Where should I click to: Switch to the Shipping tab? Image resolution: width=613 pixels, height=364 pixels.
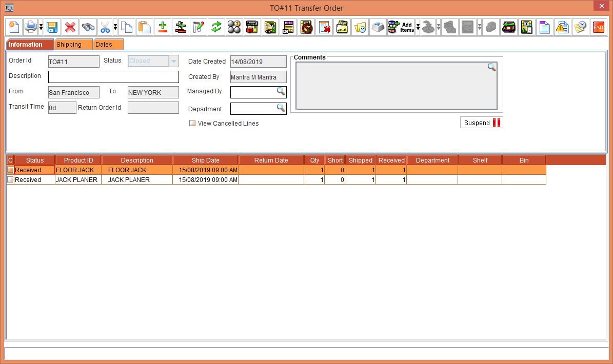tap(73, 44)
